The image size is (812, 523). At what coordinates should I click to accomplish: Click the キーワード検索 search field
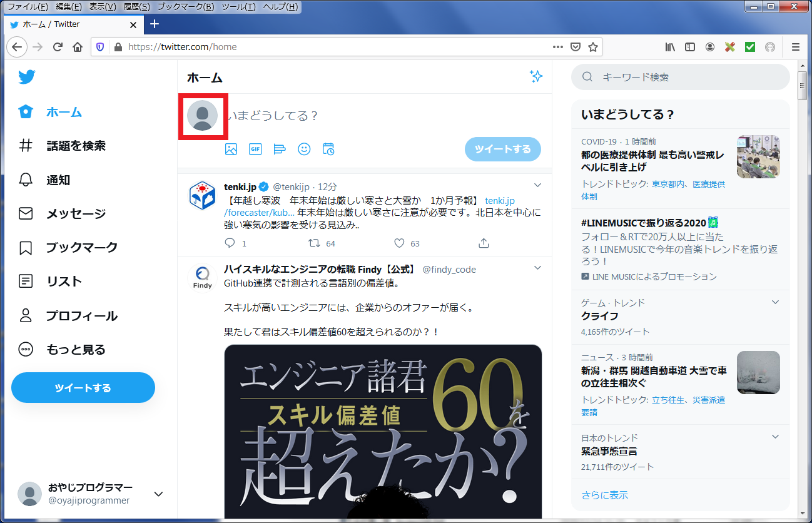click(x=681, y=77)
